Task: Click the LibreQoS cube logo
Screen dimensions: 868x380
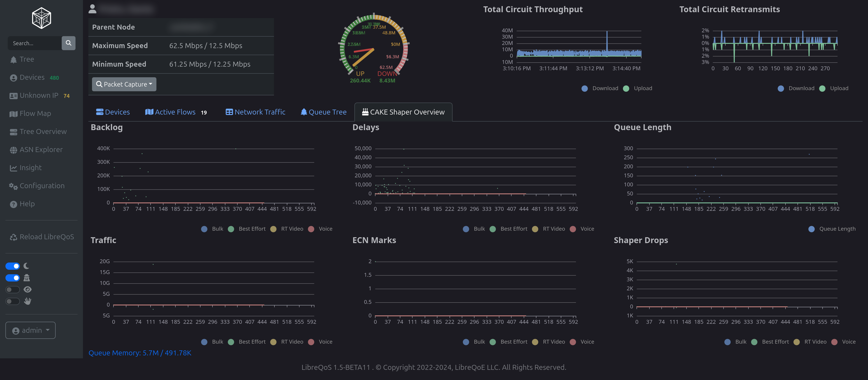Action: point(41,18)
